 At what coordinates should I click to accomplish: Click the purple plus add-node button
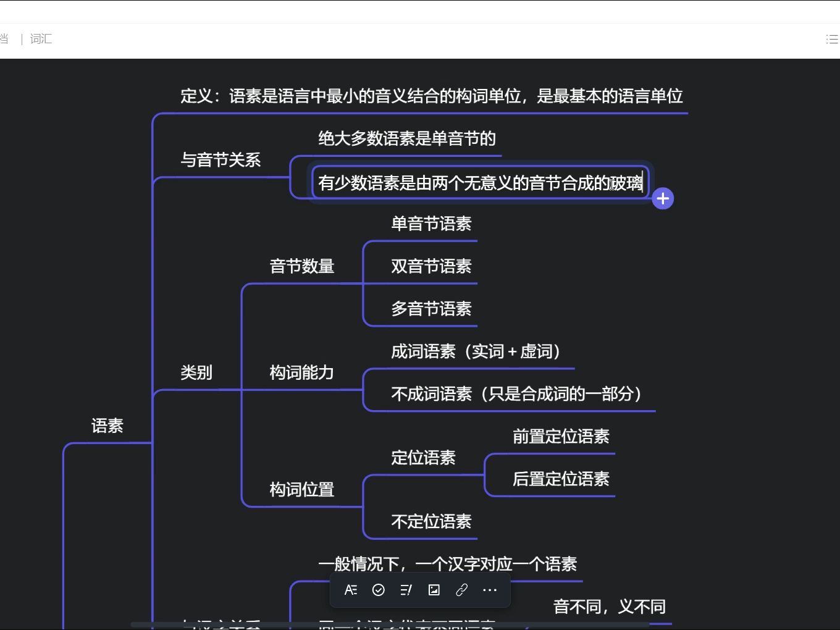click(x=663, y=199)
